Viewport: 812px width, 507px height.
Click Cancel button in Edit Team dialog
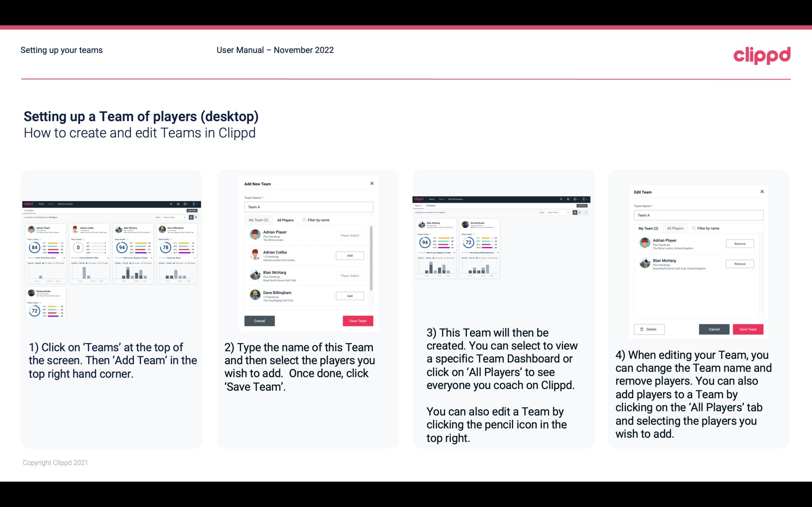715,329
